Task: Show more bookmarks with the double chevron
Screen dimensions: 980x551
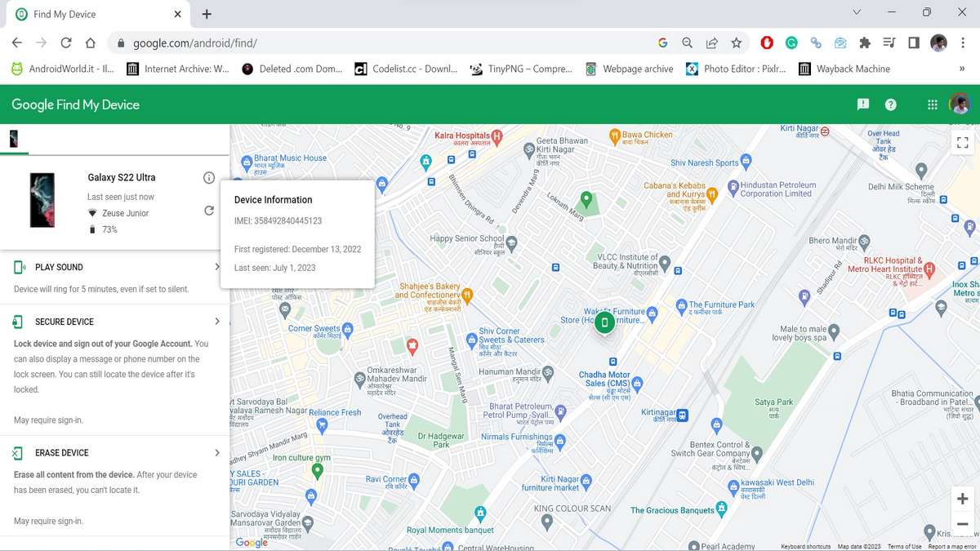Action: click(x=961, y=69)
